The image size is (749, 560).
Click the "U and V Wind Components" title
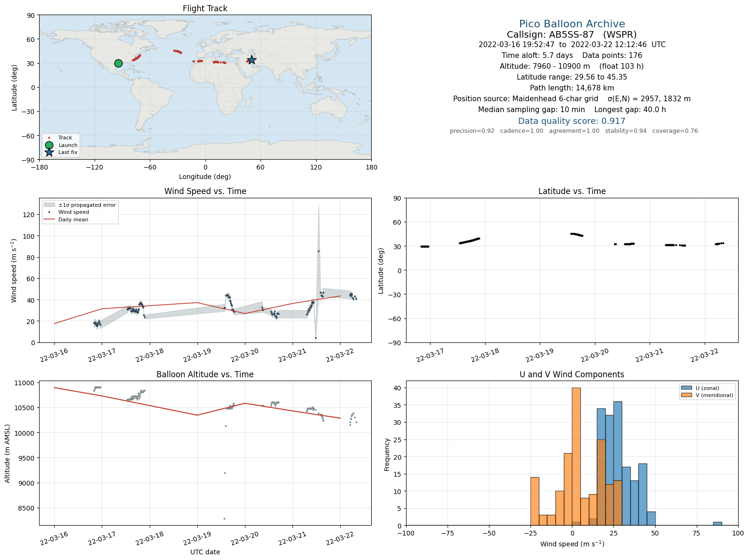[x=572, y=374]
